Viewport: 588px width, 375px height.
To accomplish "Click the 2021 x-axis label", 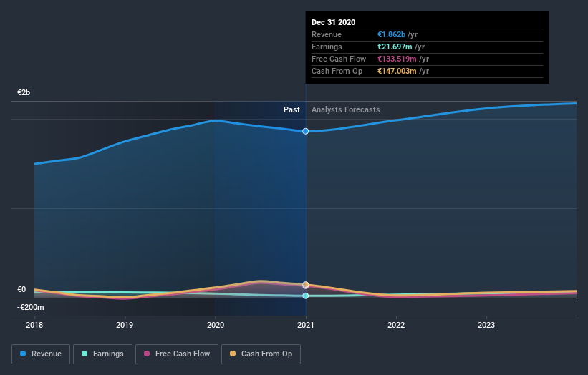I will [x=306, y=325].
